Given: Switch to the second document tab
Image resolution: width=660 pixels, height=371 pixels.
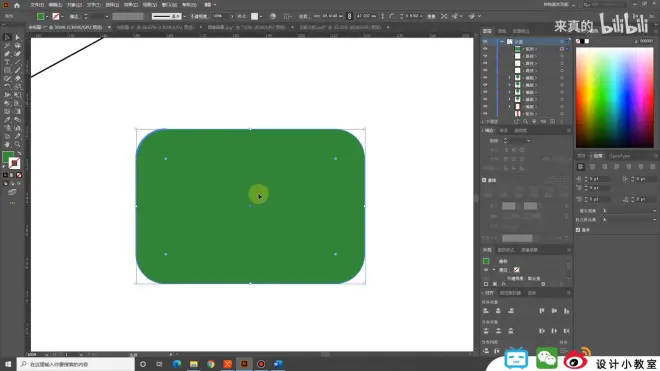Looking at the screenshot, I should tap(155, 27).
